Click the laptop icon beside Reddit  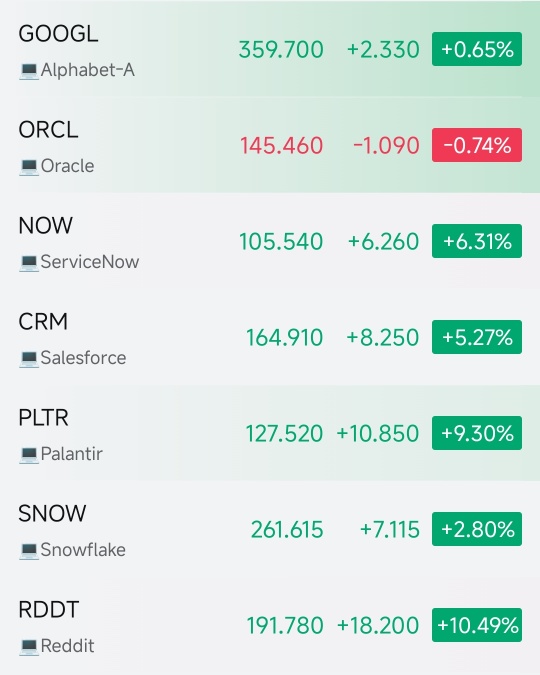pos(29,647)
